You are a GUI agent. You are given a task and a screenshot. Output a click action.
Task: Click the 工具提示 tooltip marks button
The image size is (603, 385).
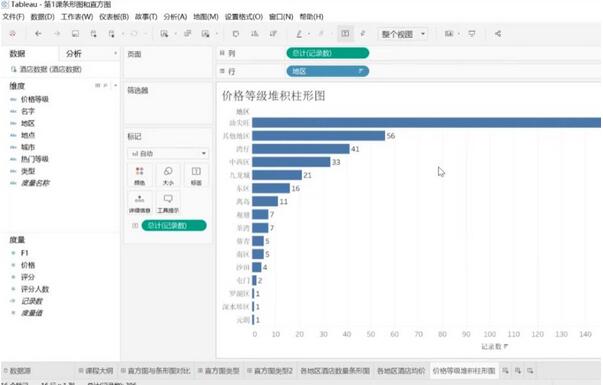[x=168, y=203]
